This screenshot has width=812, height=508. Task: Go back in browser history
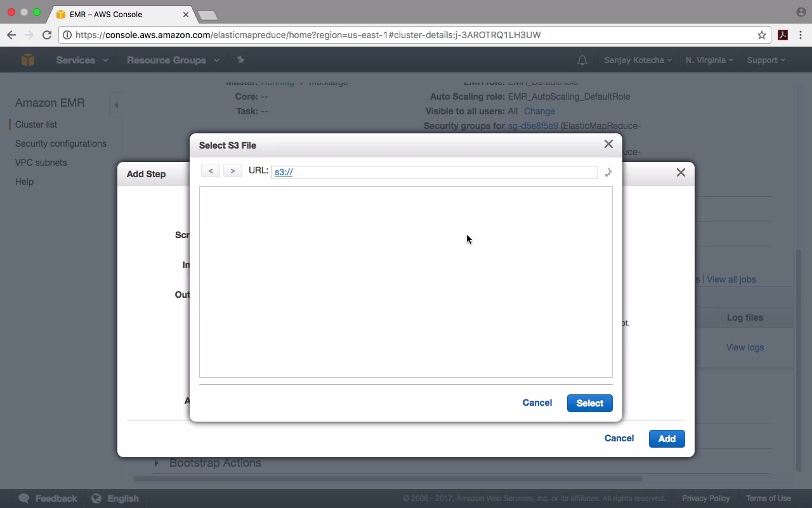(x=11, y=35)
